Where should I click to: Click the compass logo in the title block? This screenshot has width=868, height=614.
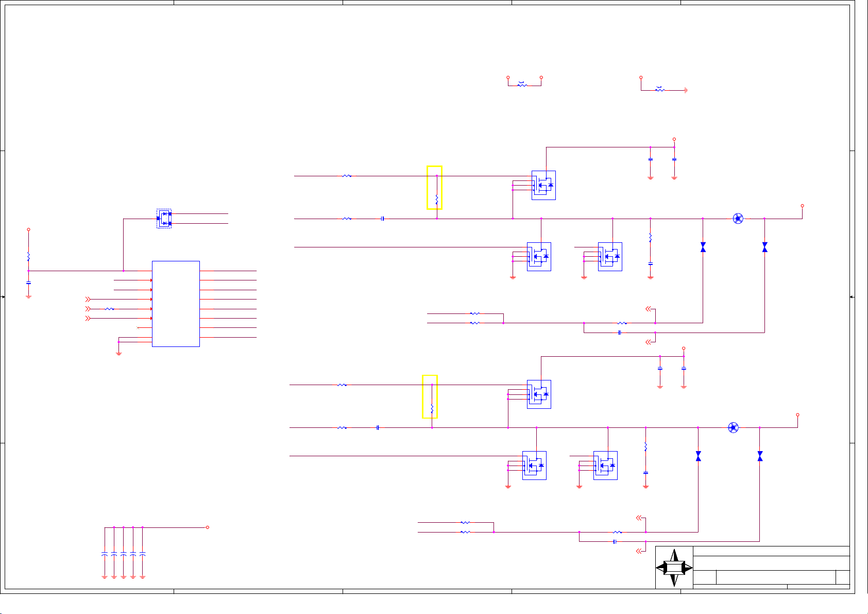click(x=674, y=568)
